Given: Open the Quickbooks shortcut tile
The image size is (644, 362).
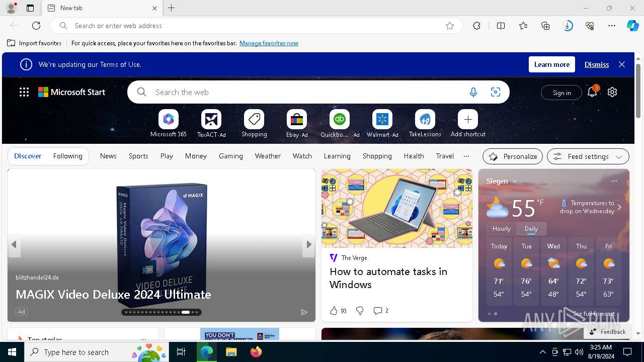Looking at the screenshot, I should tap(340, 124).
